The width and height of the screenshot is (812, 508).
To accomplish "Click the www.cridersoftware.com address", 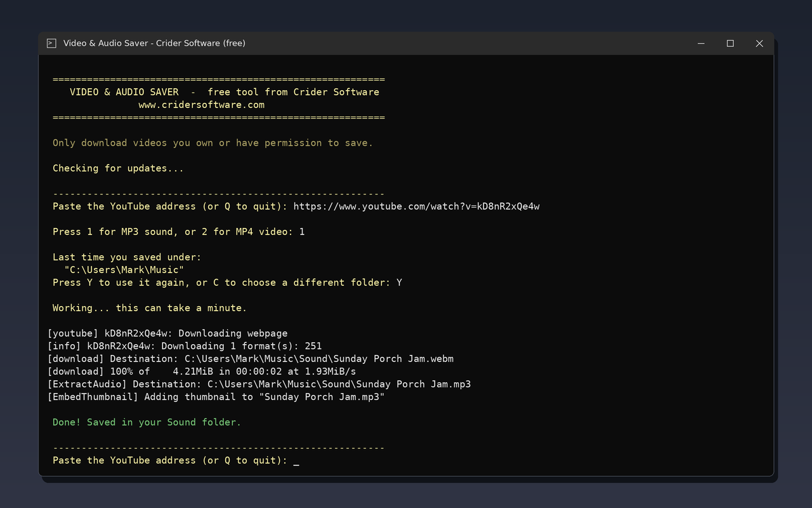I will pos(201,105).
